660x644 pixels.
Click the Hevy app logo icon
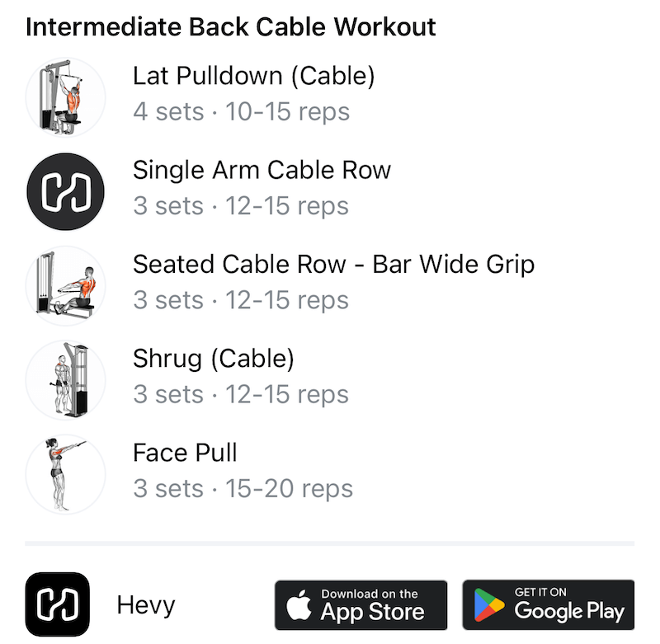(58, 604)
